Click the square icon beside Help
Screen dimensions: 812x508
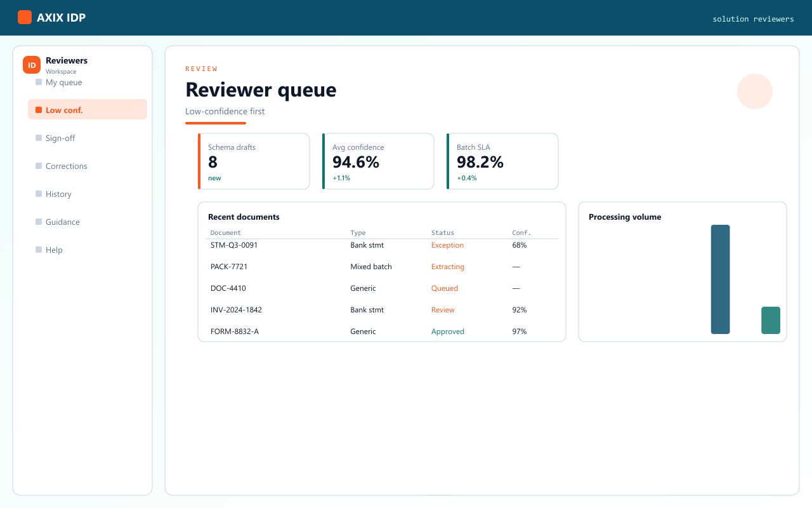[39, 250]
